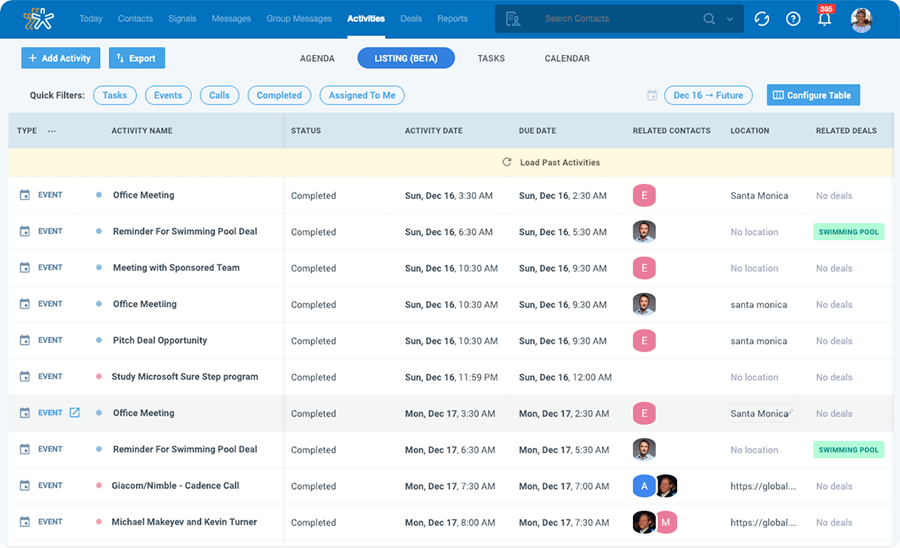The width and height of the screenshot is (900, 548).
Task: Click the contact search type icon
Action: 513,19
